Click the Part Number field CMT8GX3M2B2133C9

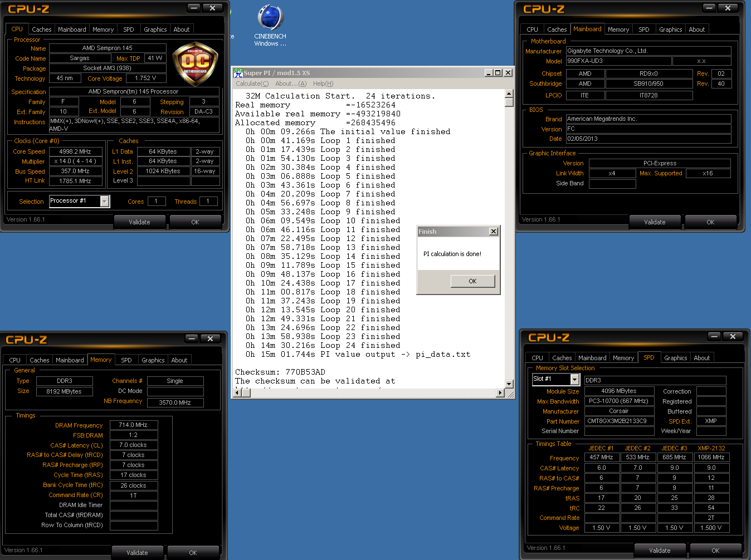[618, 421]
